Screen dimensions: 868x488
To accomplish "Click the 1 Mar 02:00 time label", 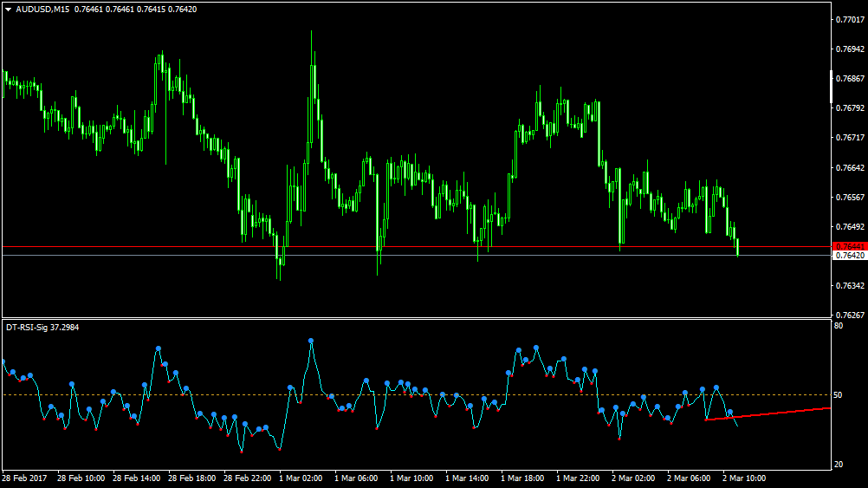I will tap(301, 478).
